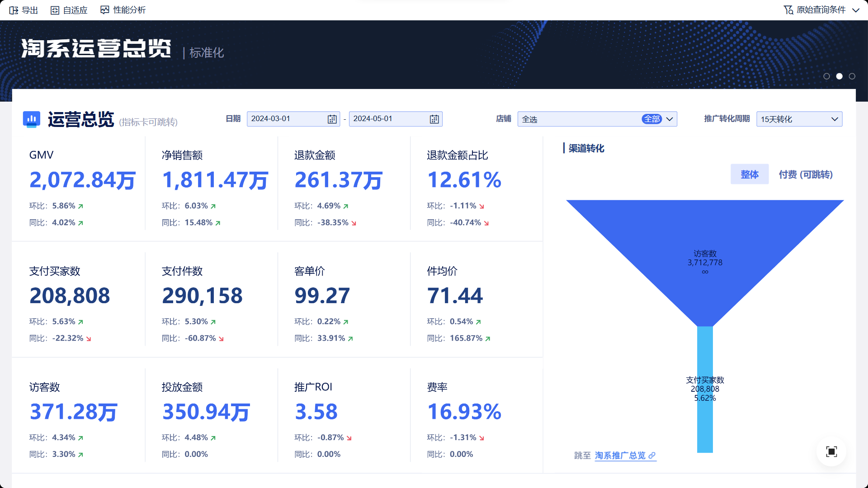Click the original query conditions filter icon

[x=788, y=10]
